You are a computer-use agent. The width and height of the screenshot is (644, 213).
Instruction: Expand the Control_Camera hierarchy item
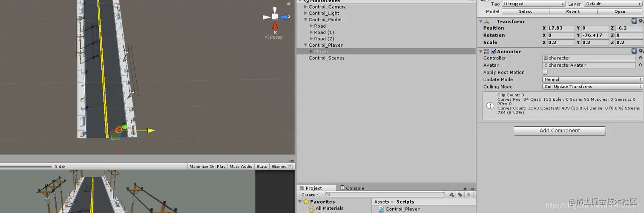coord(305,7)
